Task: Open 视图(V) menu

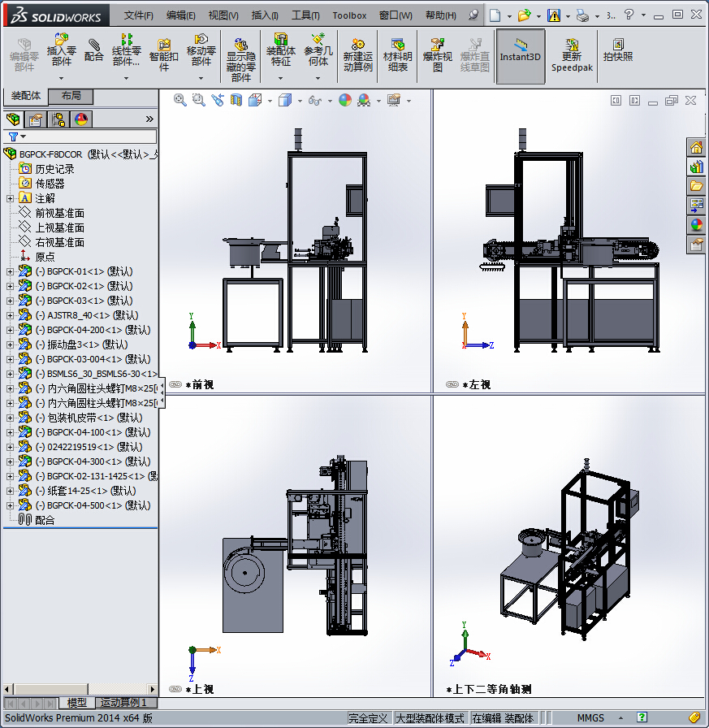Action: point(223,15)
